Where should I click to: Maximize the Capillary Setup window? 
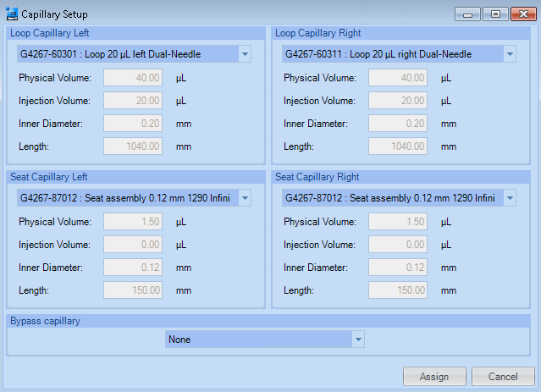tap(495, 14)
